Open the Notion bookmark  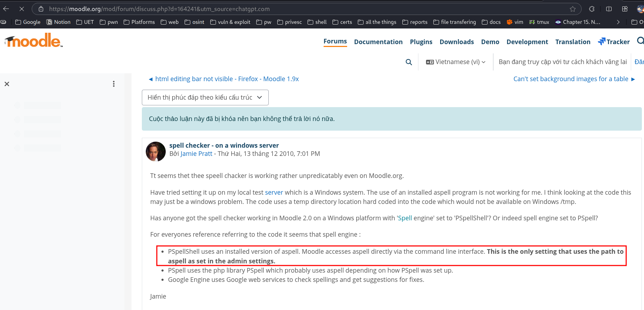[58, 22]
